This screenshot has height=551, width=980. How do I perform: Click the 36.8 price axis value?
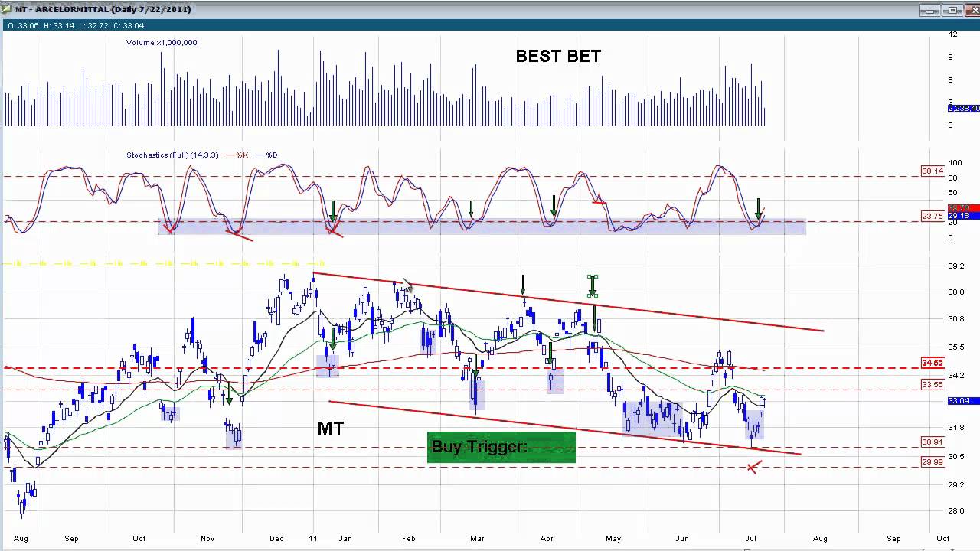955,319
